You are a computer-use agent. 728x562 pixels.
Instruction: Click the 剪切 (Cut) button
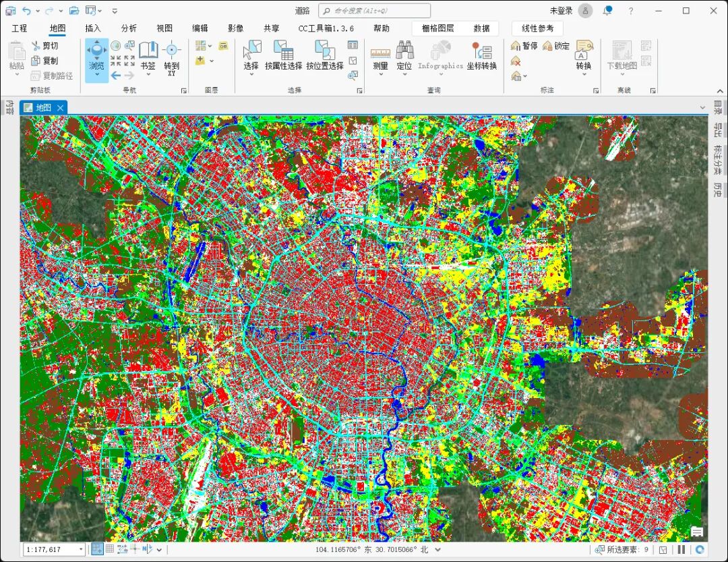click(45, 46)
